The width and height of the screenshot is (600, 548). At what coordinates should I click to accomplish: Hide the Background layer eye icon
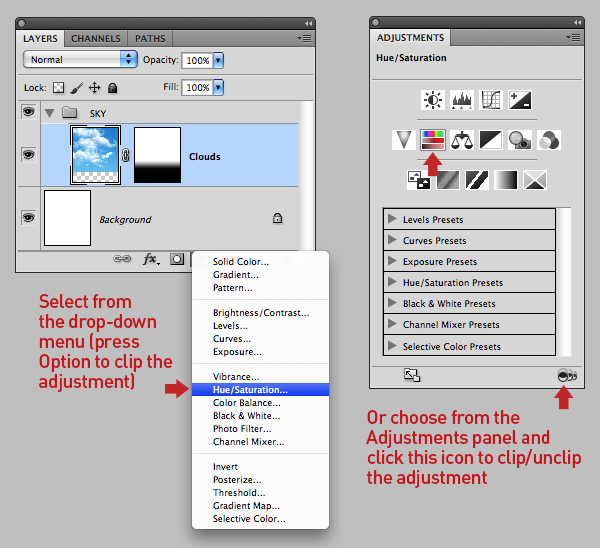[x=28, y=217]
